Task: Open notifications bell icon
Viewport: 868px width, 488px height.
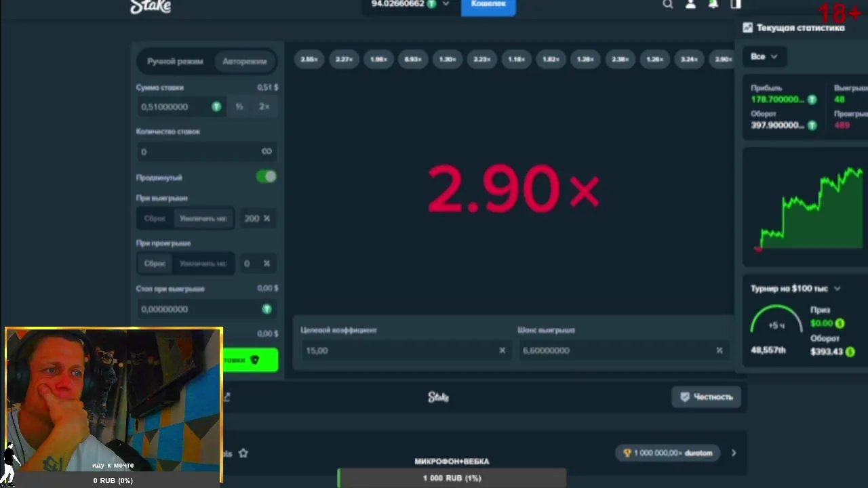Action: pyautogui.click(x=713, y=4)
